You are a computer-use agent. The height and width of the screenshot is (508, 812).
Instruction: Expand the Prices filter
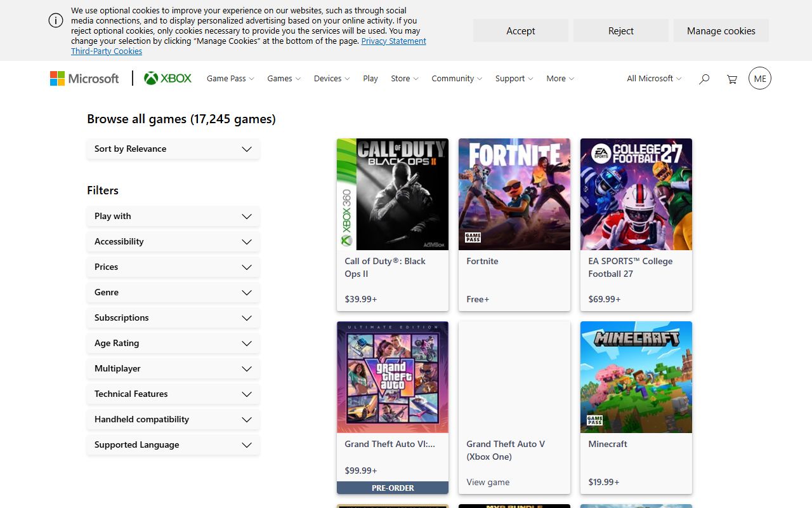(173, 267)
